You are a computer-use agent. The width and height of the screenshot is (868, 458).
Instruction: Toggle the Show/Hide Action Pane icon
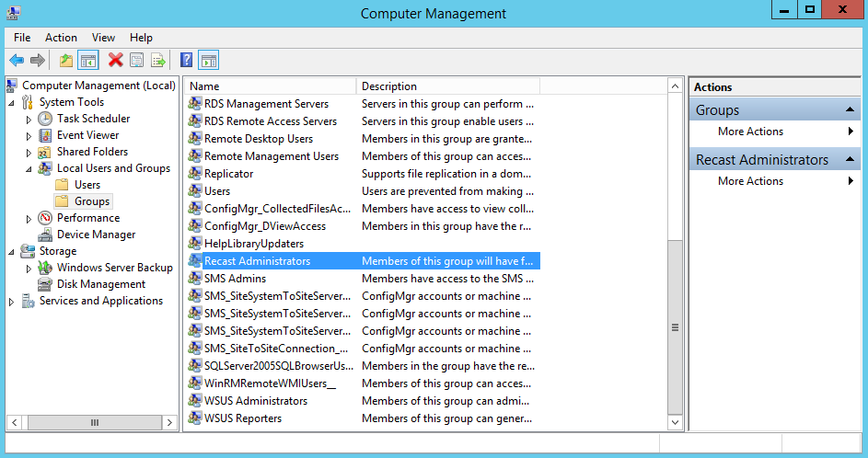[x=209, y=61]
